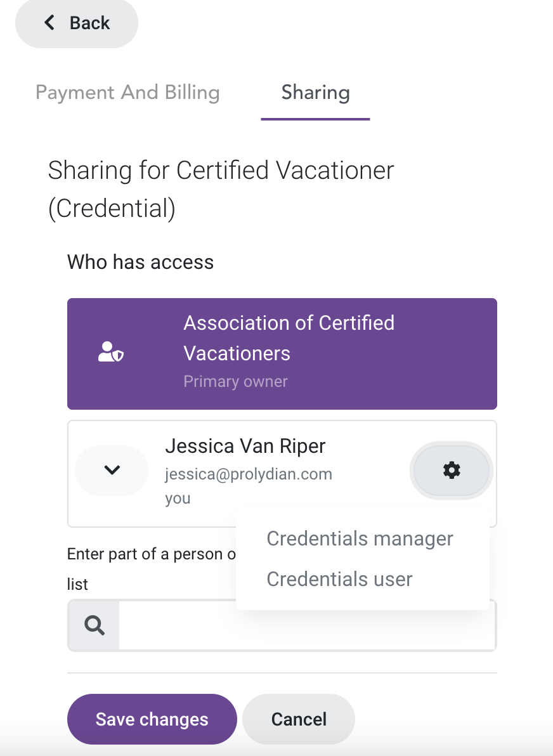
Task: Focus the person search input field
Action: [307, 625]
